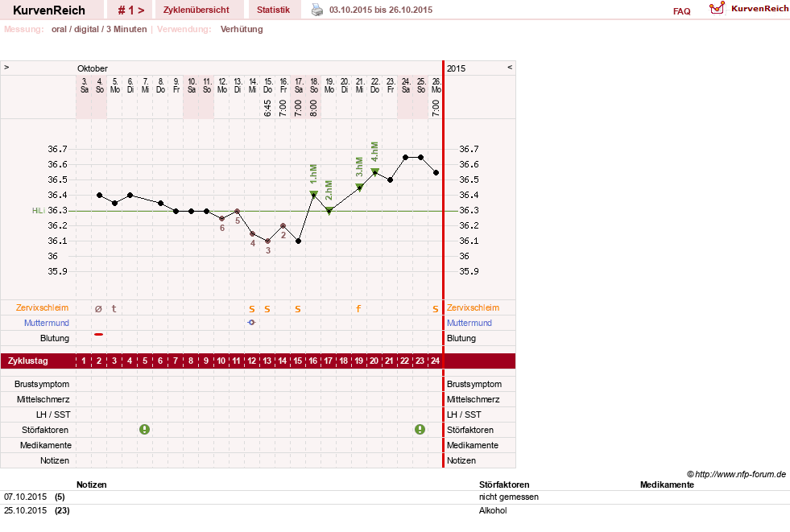
Task: Click the left Zervixschleim row label
Action: pyautogui.click(x=42, y=307)
